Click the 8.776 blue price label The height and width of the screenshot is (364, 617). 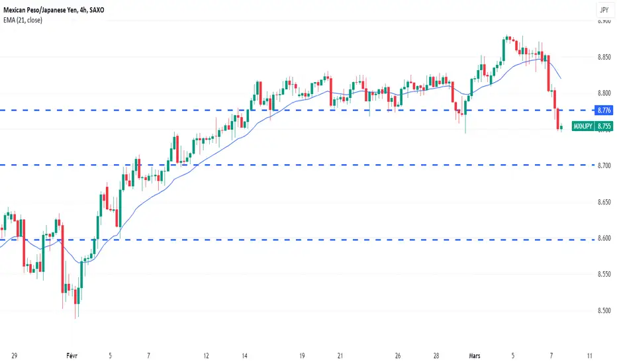[x=604, y=110]
